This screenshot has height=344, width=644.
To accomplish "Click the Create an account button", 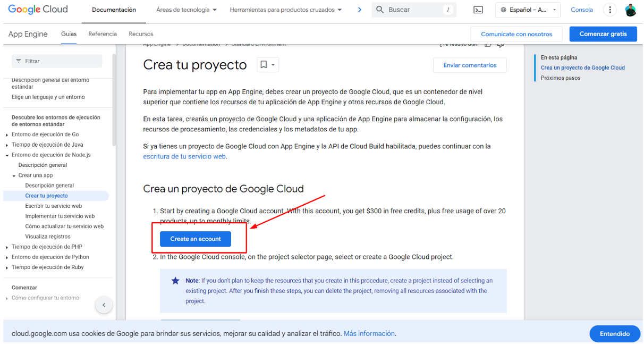I will 196,239.
